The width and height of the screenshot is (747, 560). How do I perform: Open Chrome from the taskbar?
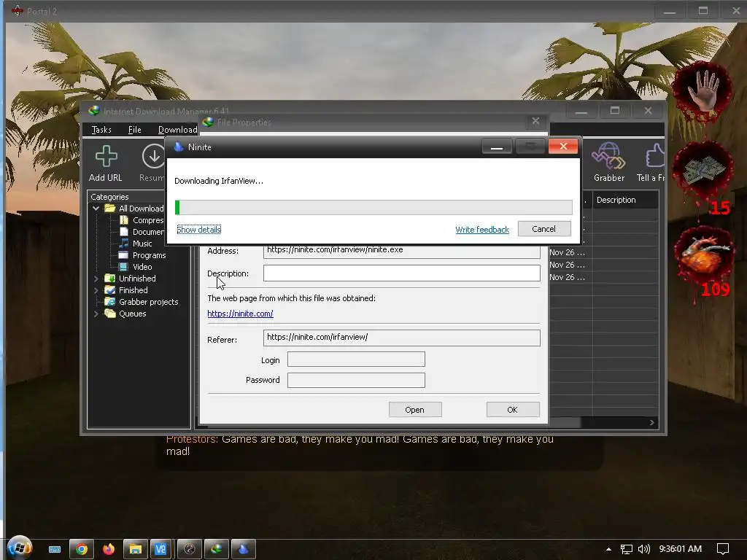(82, 550)
